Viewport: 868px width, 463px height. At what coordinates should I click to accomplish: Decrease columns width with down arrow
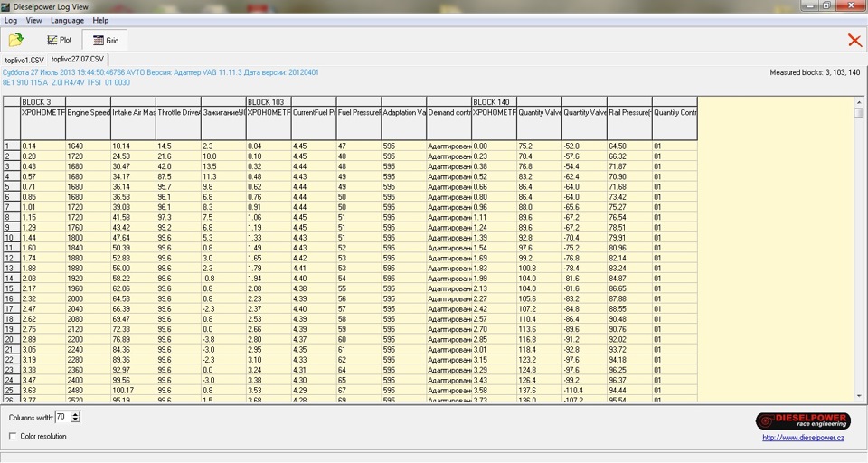tap(76, 420)
